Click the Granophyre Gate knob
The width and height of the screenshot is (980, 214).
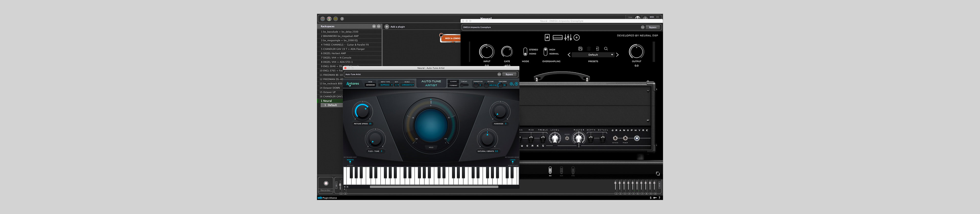[x=507, y=52]
